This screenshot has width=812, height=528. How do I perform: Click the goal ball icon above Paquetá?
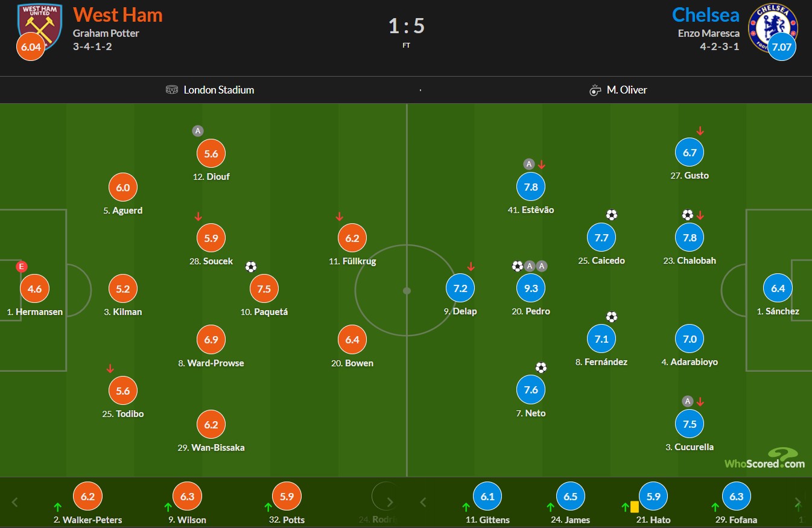(251, 266)
